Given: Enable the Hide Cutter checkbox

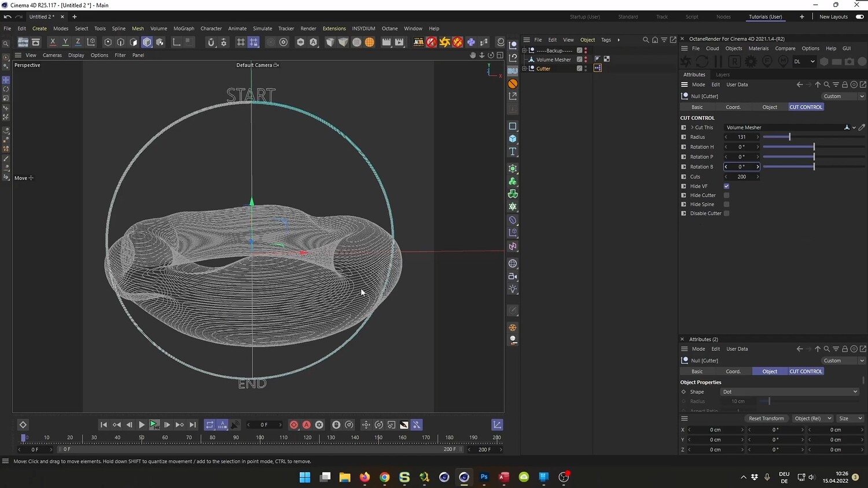Looking at the screenshot, I should 726,195.
